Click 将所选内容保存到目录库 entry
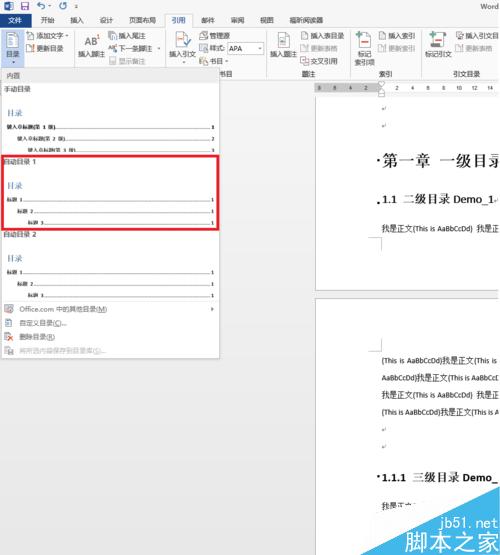Image resolution: width=500 pixels, height=555 pixels. (110, 350)
